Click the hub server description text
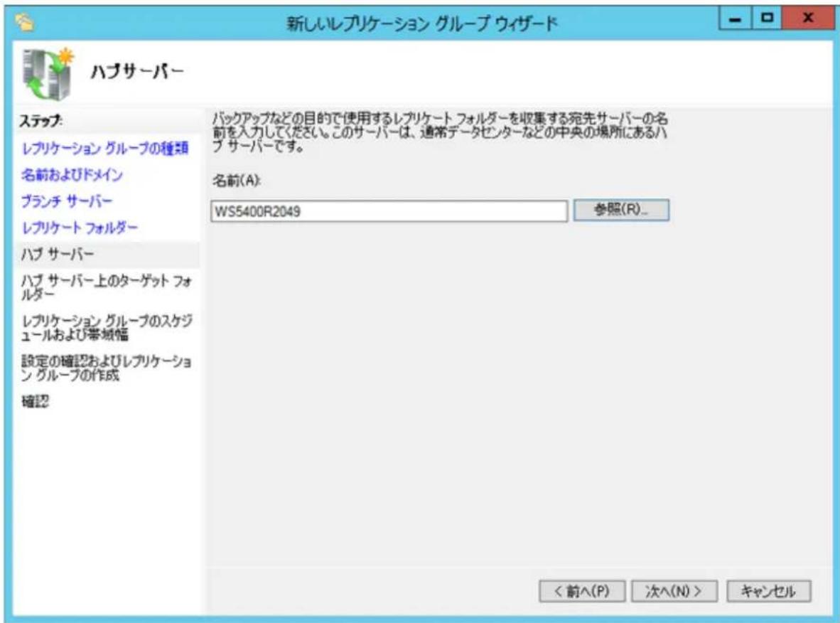Viewport: 840px width, 623px height. [439, 132]
